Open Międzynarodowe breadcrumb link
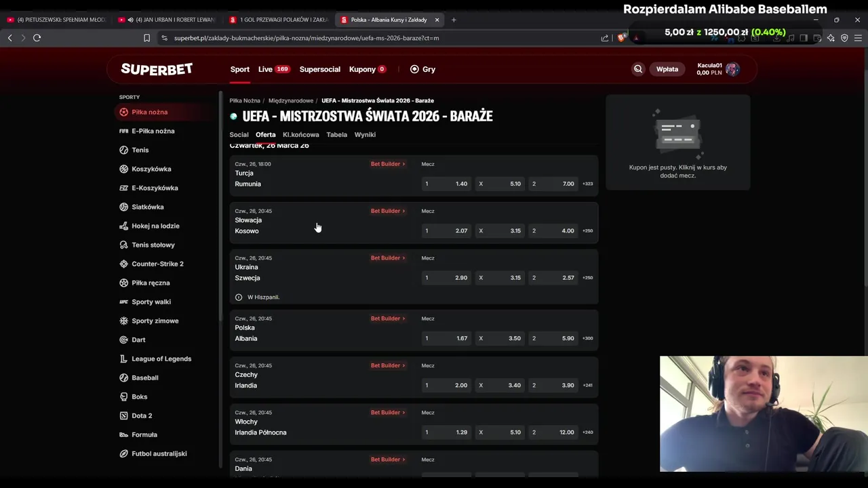868x488 pixels. click(x=291, y=100)
